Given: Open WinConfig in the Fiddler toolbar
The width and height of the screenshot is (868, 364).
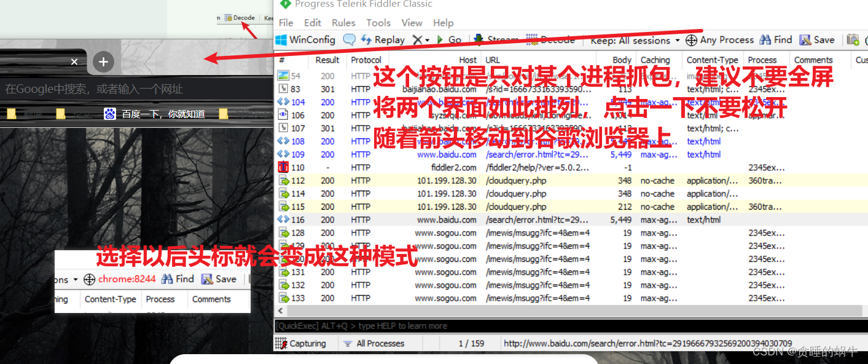Looking at the screenshot, I should point(305,40).
